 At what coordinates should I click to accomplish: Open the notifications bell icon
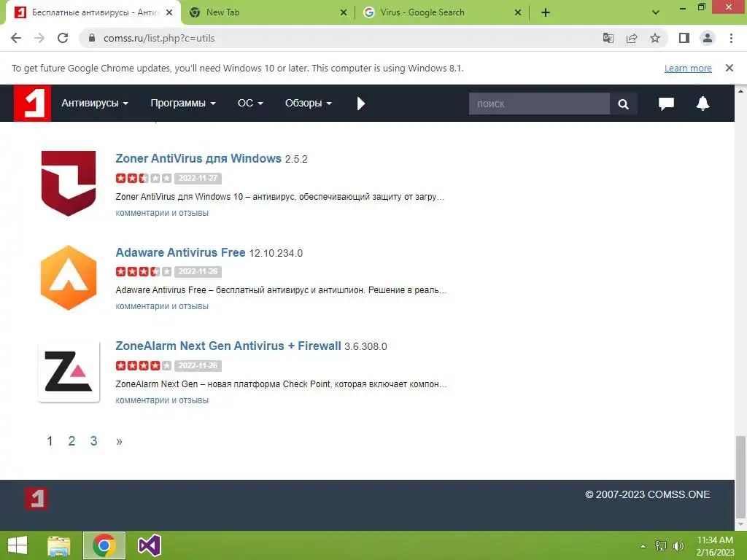pos(703,104)
